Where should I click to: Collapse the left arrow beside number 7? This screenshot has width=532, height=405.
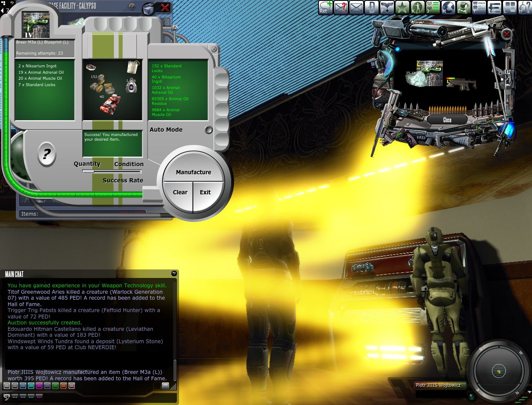click(x=2, y=10)
